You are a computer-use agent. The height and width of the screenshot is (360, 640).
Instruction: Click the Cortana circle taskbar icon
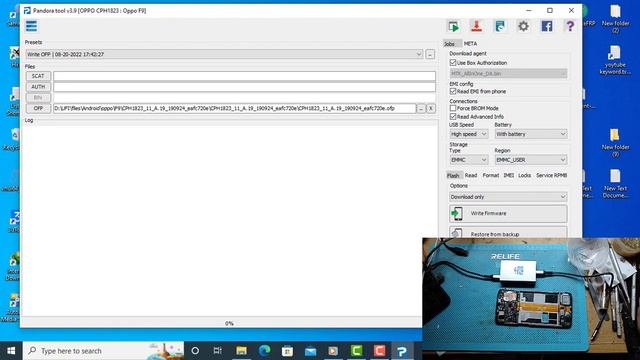click(195, 351)
